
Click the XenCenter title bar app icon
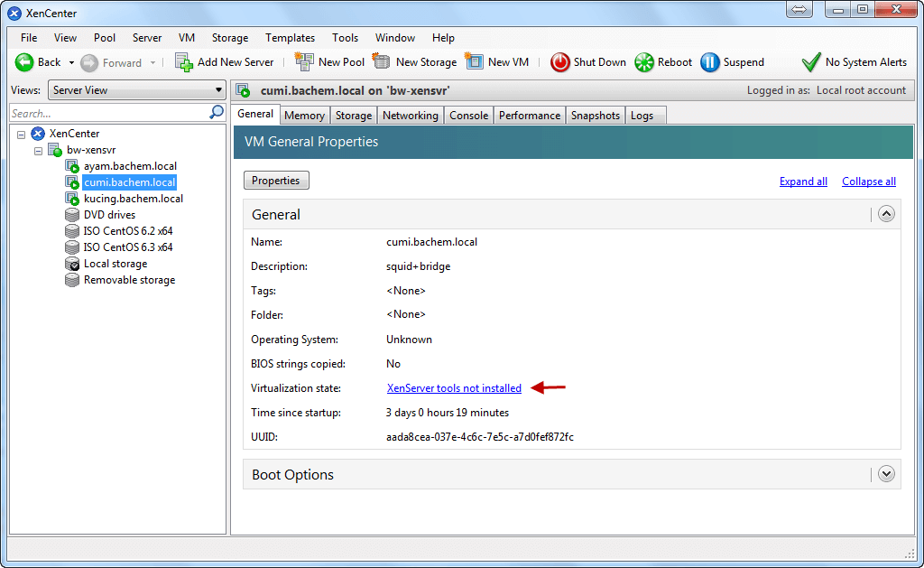[x=14, y=13]
